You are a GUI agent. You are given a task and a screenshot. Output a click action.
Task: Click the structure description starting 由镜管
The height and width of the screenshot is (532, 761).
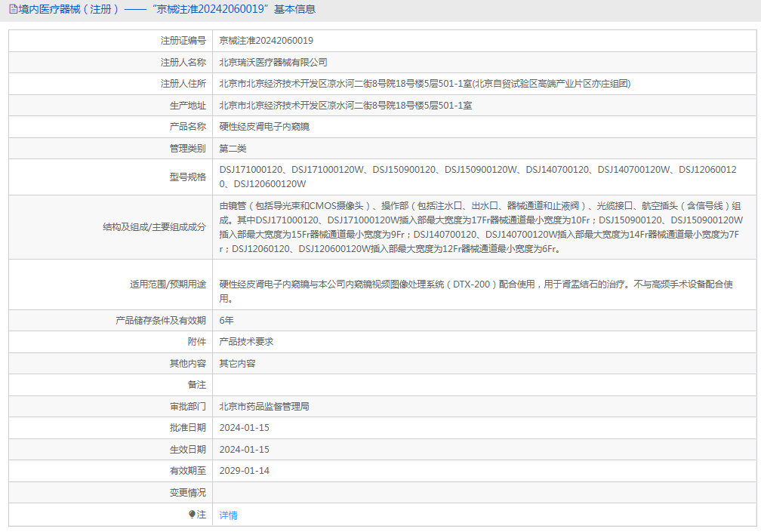tap(480, 227)
